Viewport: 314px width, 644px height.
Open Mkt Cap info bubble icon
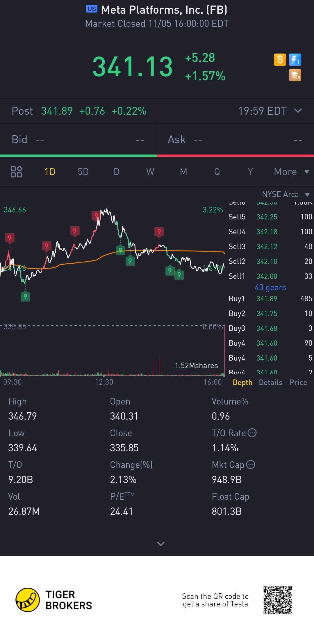point(251,464)
